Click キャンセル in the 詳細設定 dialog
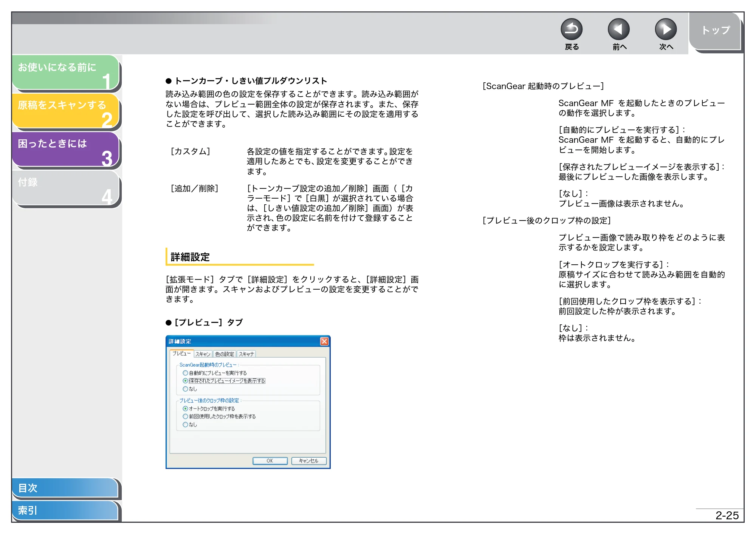The image size is (756, 534). pyautogui.click(x=308, y=461)
